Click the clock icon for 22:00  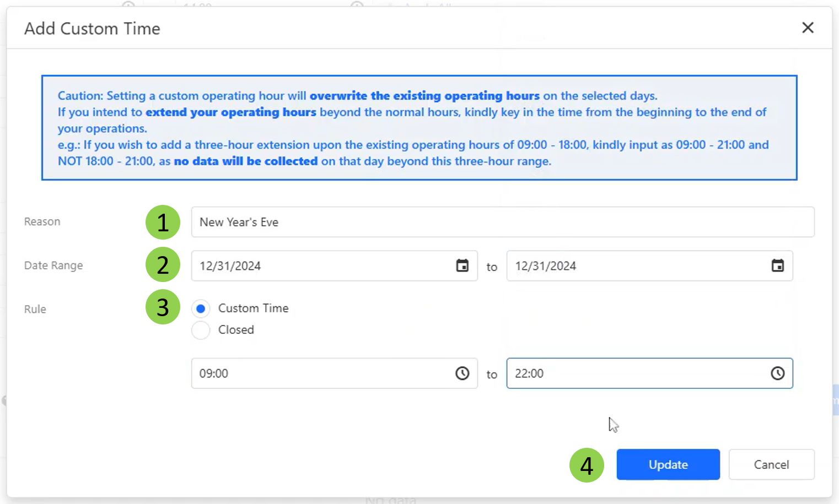777,373
